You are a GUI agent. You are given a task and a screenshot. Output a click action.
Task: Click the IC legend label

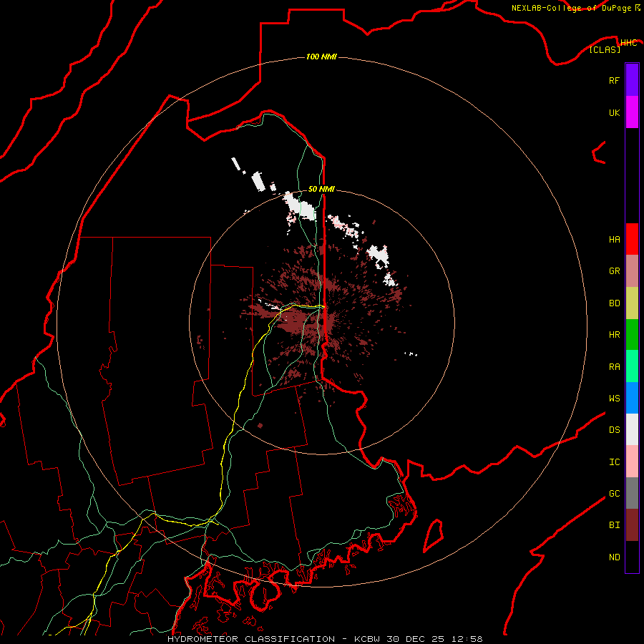tap(614, 462)
